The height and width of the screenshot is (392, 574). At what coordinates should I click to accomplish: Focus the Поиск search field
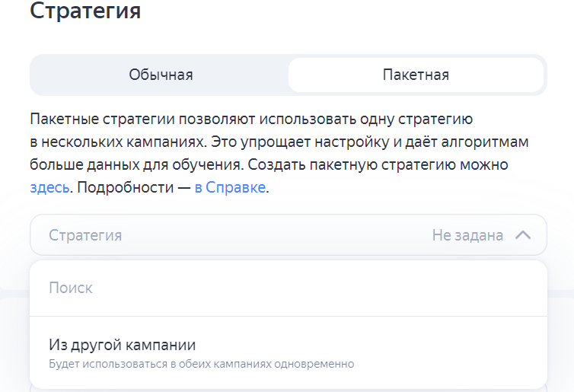point(71,288)
